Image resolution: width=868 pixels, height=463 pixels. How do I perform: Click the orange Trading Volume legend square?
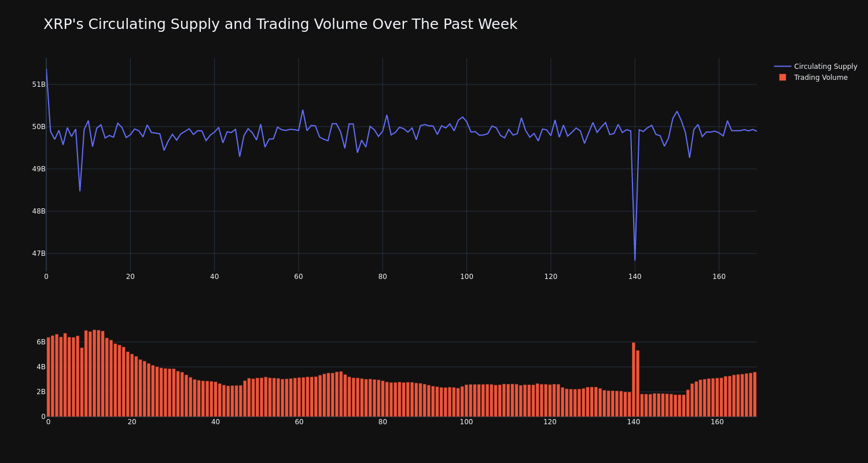click(x=782, y=78)
